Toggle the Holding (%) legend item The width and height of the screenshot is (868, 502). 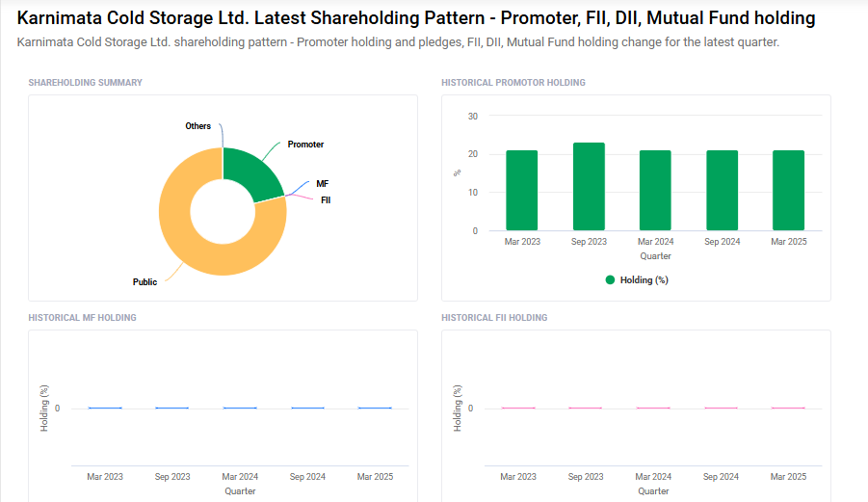coord(637,280)
